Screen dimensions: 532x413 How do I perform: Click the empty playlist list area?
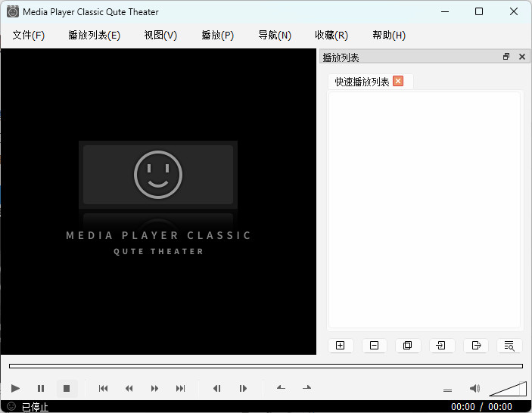tap(424, 210)
